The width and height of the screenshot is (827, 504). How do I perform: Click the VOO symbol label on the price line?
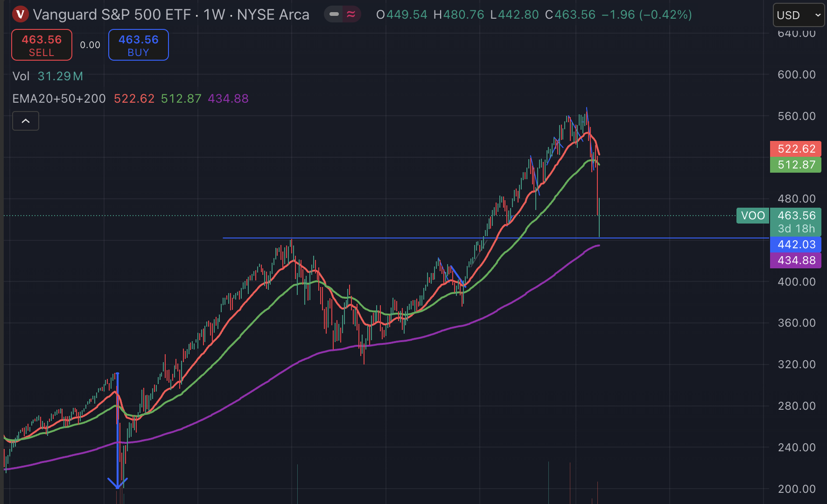coord(753,216)
